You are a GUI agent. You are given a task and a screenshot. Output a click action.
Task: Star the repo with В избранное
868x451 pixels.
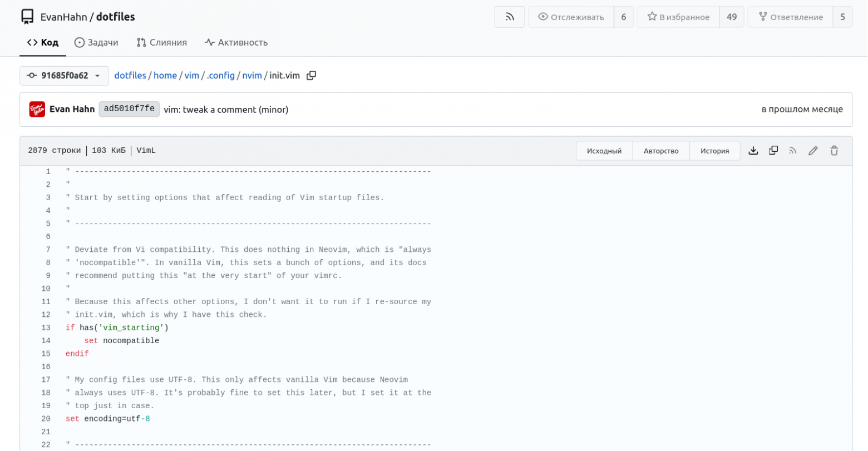point(678,17)
